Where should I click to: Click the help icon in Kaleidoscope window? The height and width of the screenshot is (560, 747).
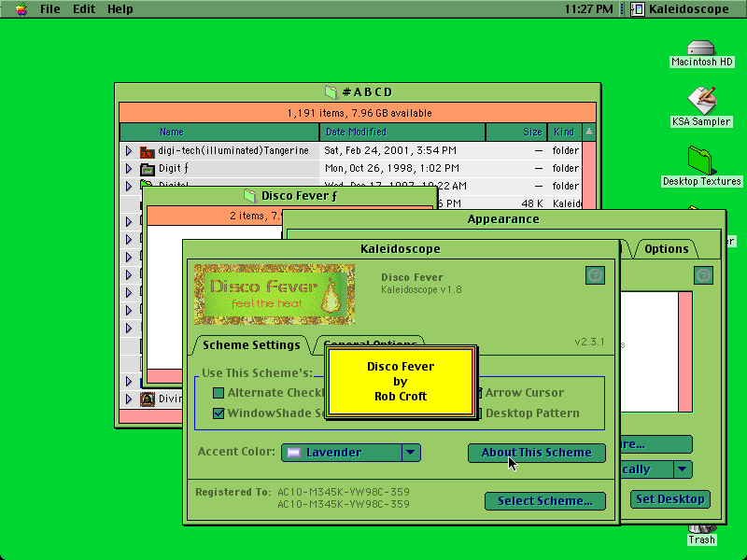[x=595, y=275]
